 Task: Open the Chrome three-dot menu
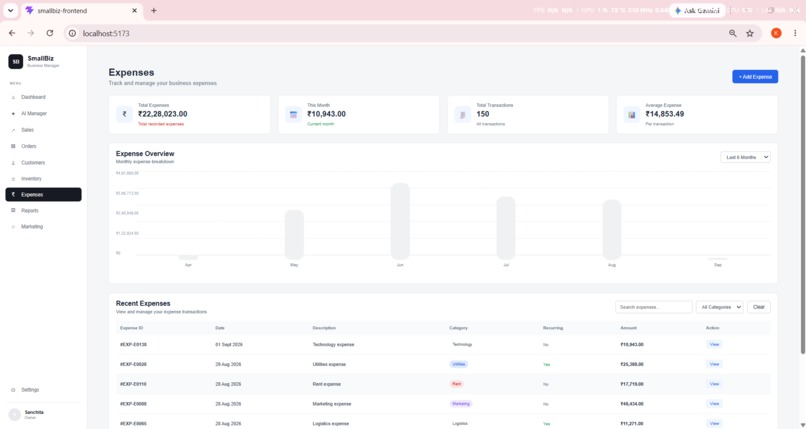pyautogui.click(x=795, y=33)
